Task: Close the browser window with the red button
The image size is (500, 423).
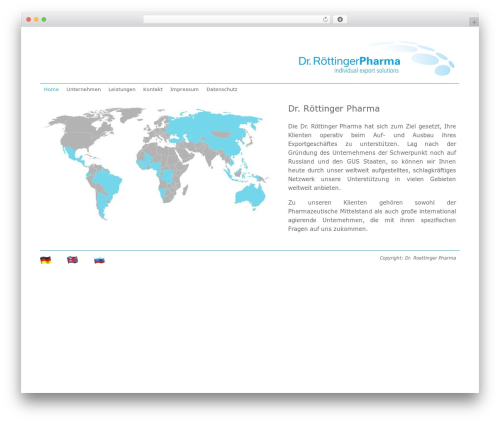Action: click(x=29, y=19)
